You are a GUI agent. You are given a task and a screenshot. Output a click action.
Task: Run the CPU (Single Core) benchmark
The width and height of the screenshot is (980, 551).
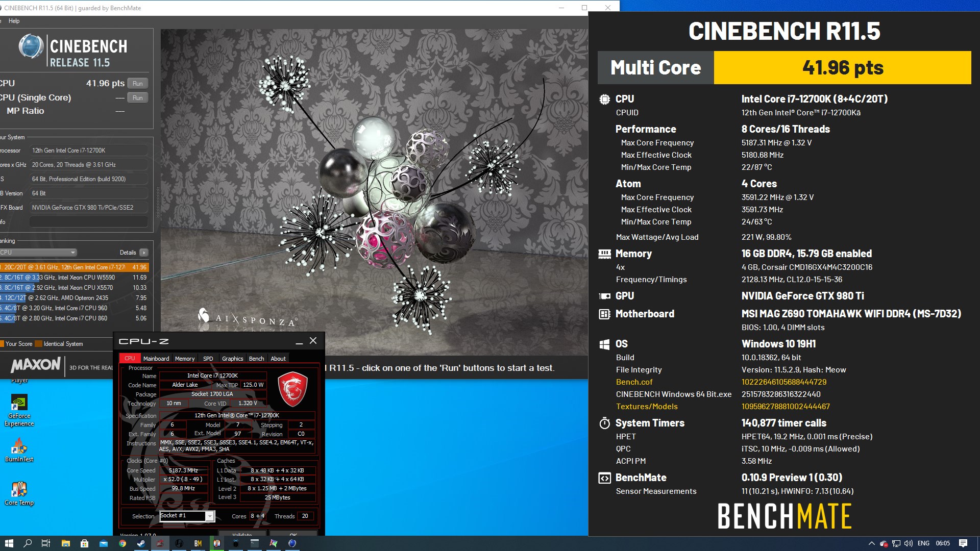(x=137, y=97)
